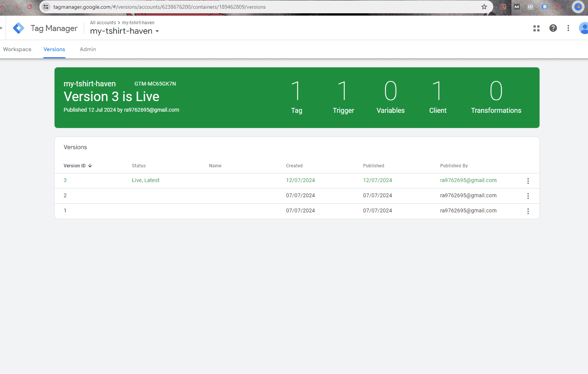Open the Tag Manager three-dot options menu
The image size is (588, 374).
click(x=568, y=28)
